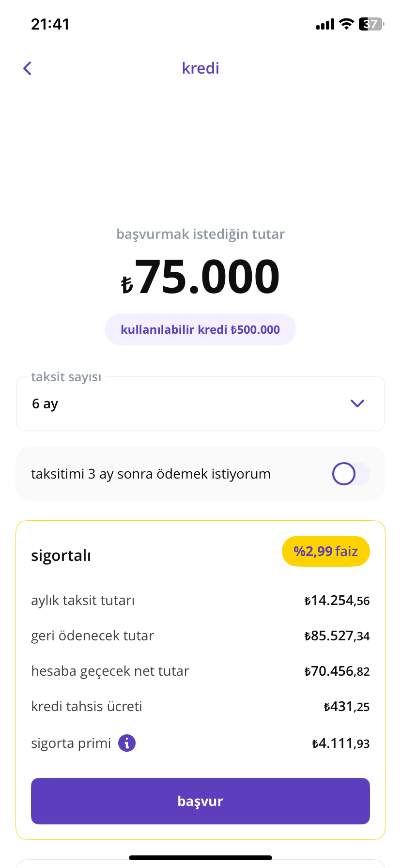Screen dimensions: 401x868
Task: Tap the kredi page title
Action: tap(200, 68)
